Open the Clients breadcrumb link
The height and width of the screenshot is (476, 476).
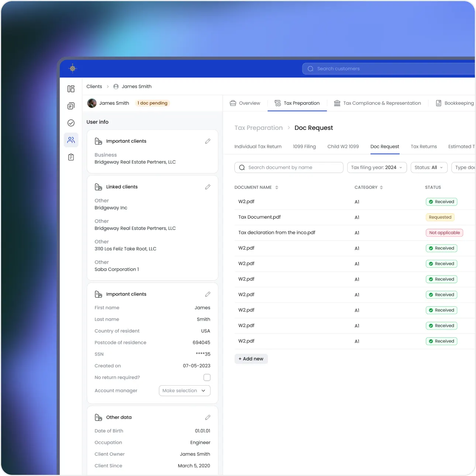click(94, 86)
